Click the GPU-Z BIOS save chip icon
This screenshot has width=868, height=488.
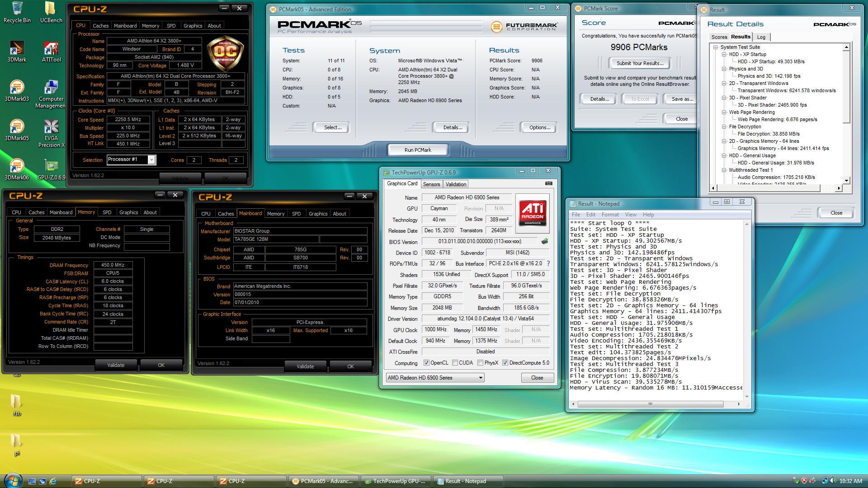coord(545,241)
